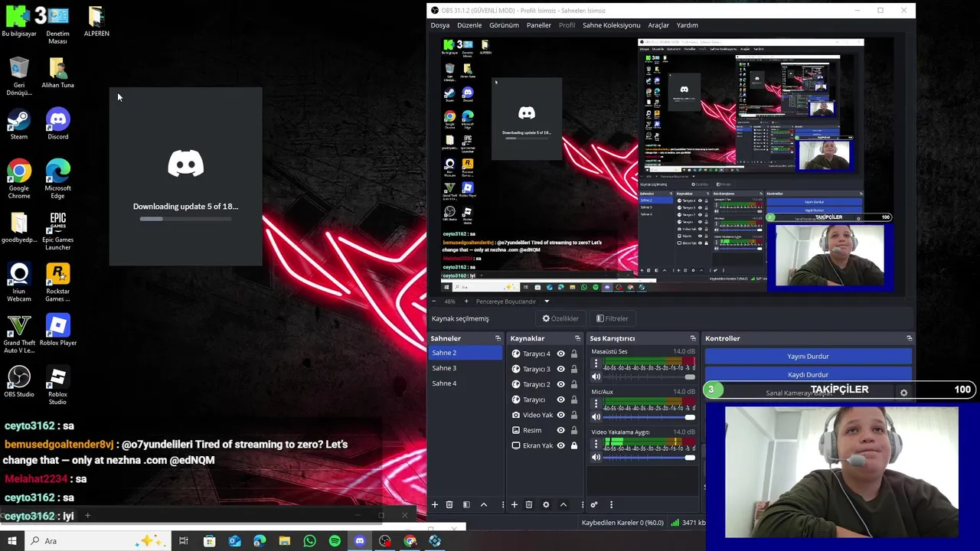The width and height of the screenshot is (980, 551).
Task: Open Spotify from the taskbar
Action: pyautogui.click(x=335, y=541)
